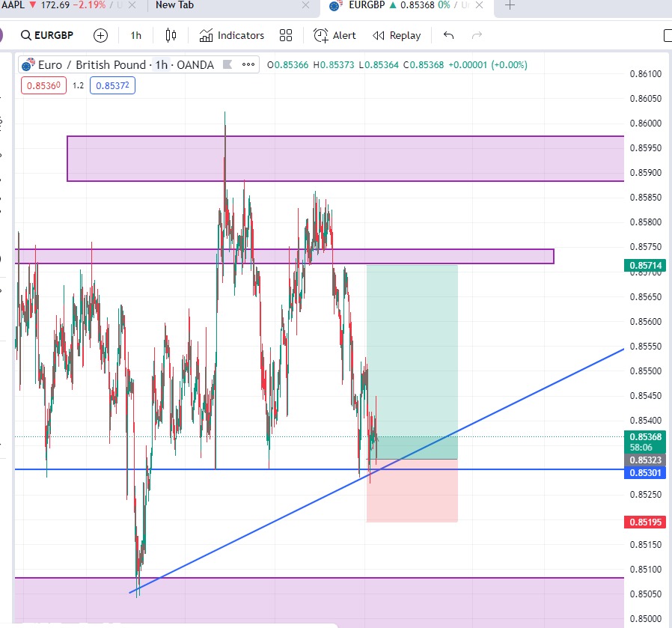Open a new browser tab with plus
This screenshot has height=628, width=672.
point(510,5)
